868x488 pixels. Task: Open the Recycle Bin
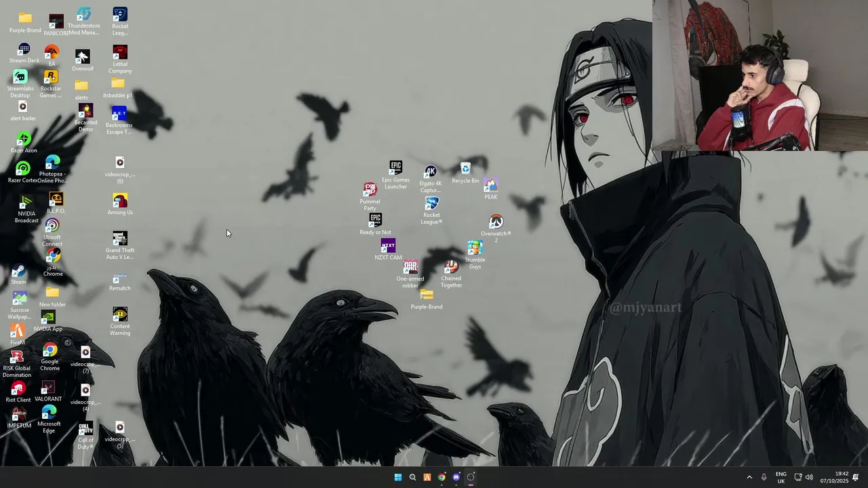(465, 173)
